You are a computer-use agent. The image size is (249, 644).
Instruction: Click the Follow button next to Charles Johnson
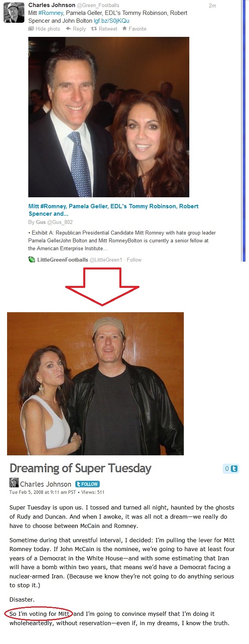point(87,484)
